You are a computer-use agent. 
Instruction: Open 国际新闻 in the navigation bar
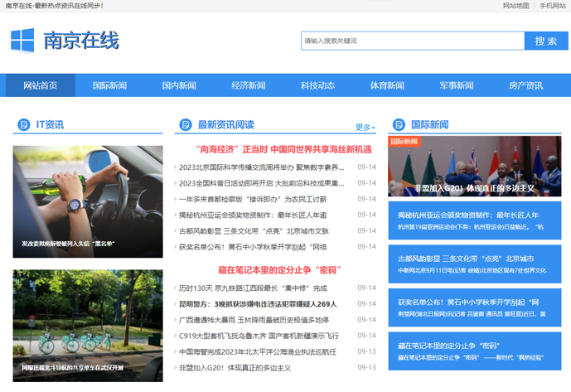[109, 85]
